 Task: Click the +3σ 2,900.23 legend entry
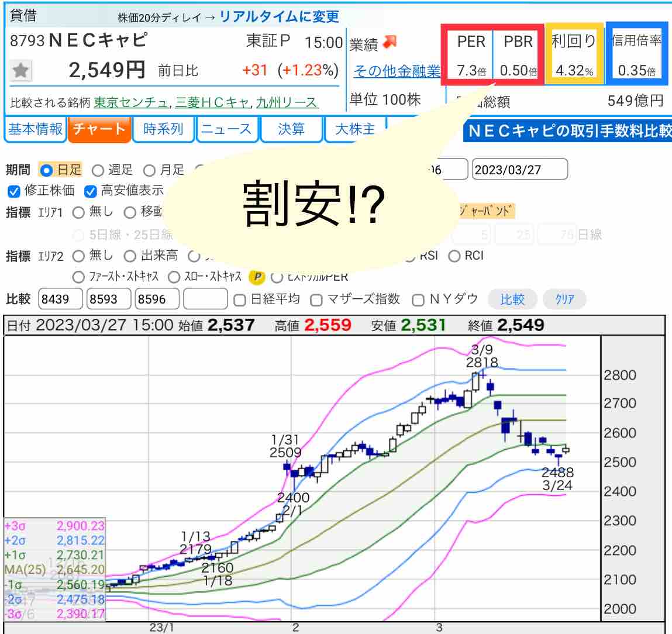54,526
